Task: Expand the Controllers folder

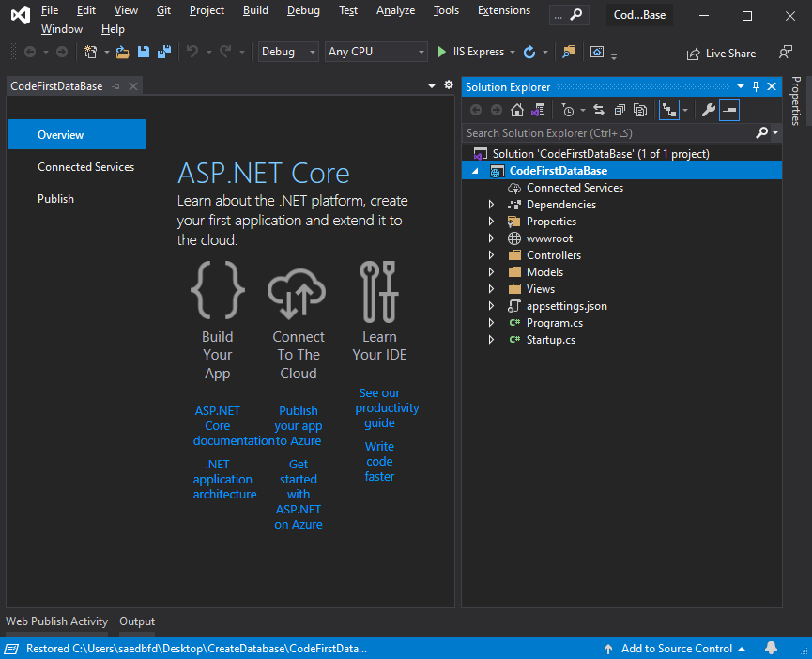Action: click(x=491, y=255)
